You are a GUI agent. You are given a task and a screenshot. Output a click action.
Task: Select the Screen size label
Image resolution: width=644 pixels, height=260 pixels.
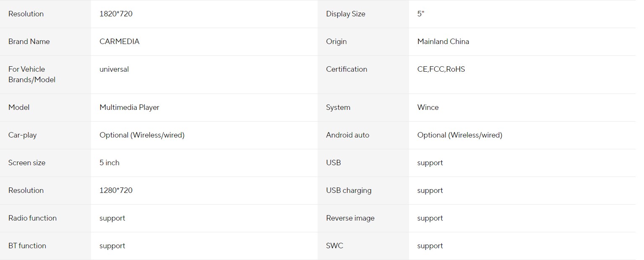point(27,163)
